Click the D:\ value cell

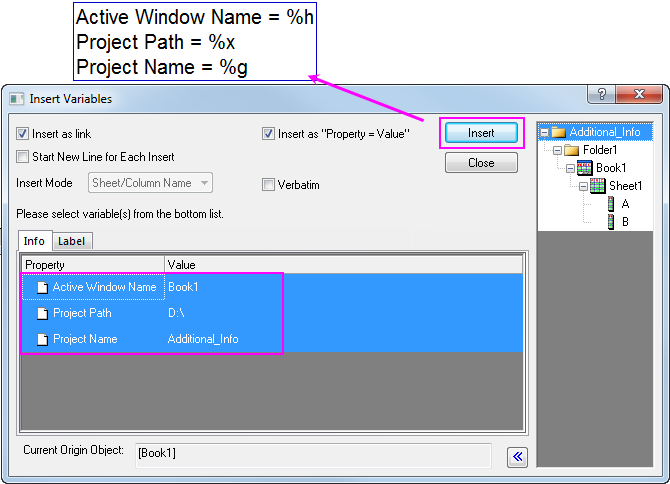tap(176, 313)
